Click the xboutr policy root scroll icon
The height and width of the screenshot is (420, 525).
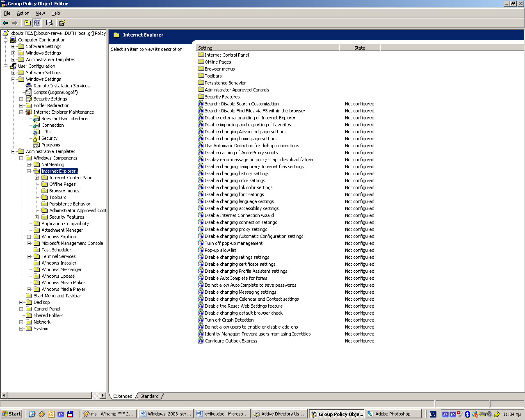click(5, 33)
